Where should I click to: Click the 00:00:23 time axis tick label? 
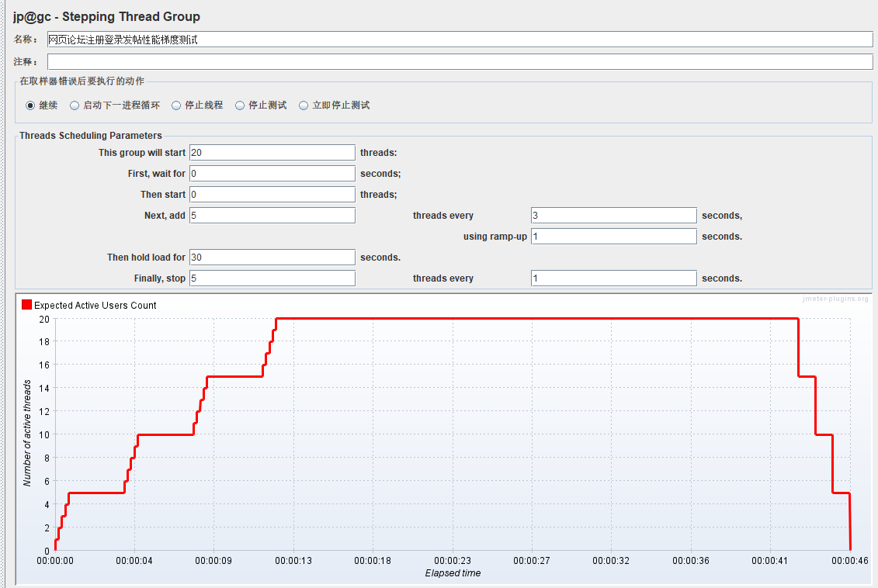coord(453,561)
